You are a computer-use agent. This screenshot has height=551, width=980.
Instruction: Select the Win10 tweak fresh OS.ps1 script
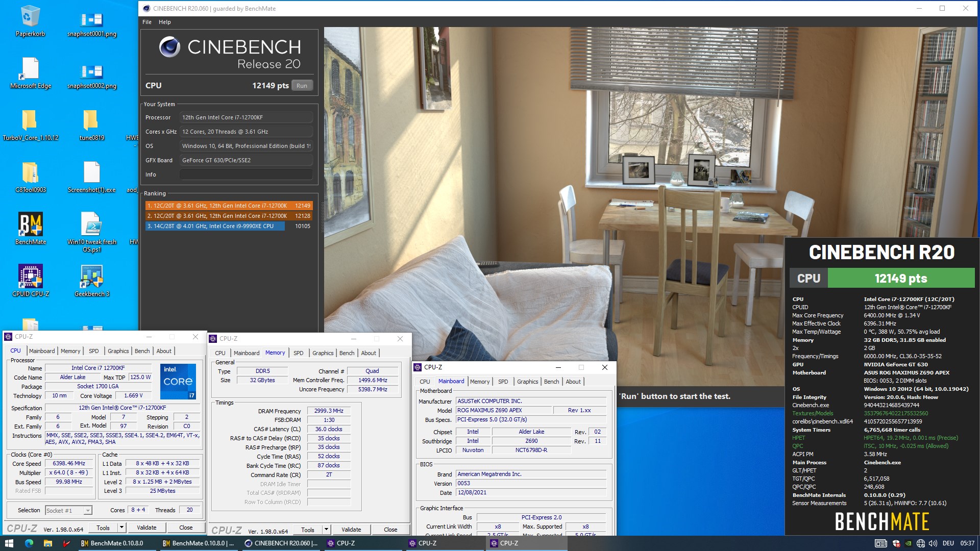pyautogui.click(x=92, y=232)
